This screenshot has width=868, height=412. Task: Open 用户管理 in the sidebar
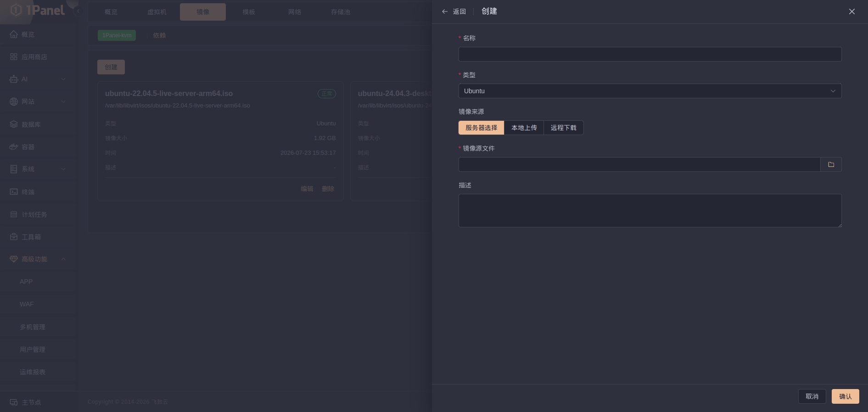coord(33,350)
